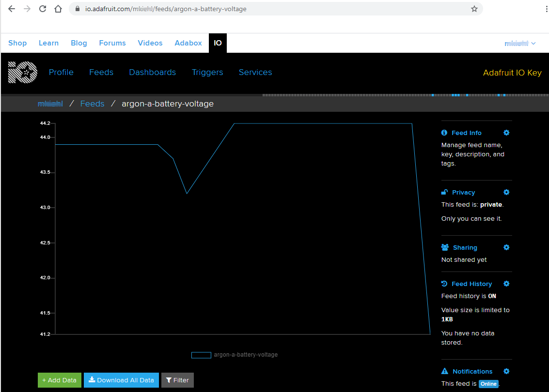Open Services in IO navigation

click(255, 73)
